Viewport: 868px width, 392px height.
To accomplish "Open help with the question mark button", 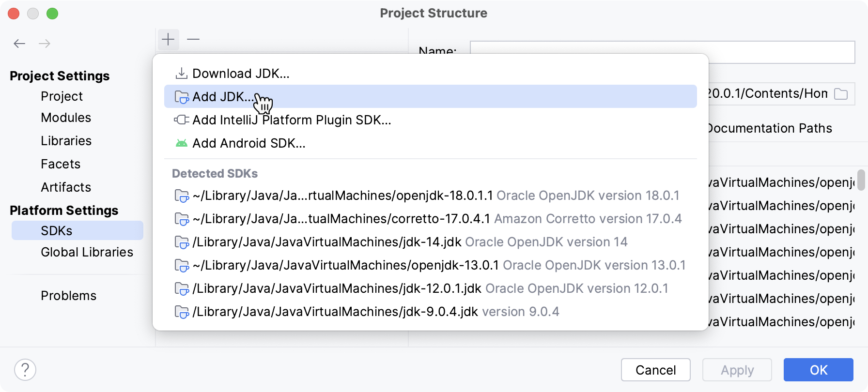I will click(25, 370).
